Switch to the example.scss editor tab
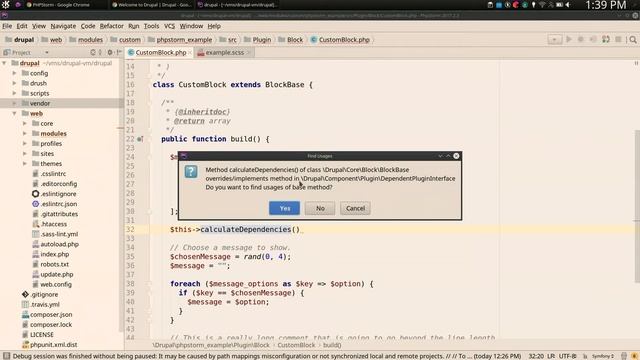Viewport: 640px width, 360px height. coord(224,53)
